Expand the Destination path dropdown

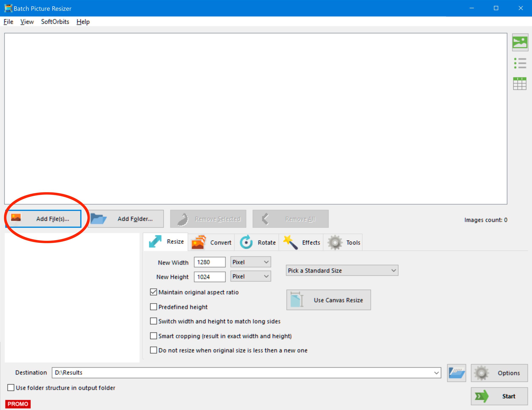438,373
